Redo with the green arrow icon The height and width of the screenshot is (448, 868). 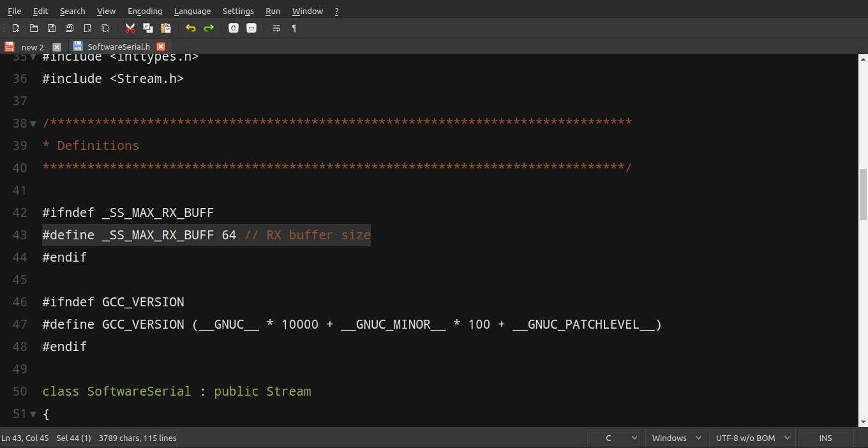click(x=209, y=28)
